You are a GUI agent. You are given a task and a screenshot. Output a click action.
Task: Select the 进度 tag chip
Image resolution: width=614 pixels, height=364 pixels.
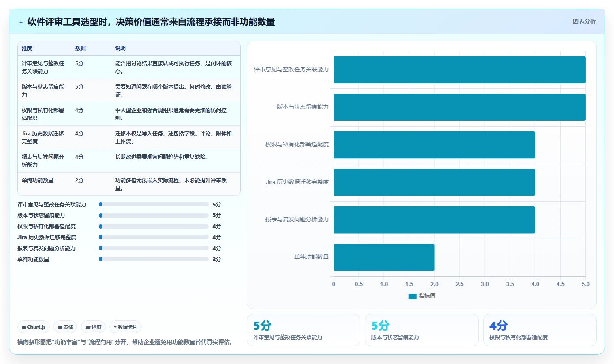coord(93,327)
